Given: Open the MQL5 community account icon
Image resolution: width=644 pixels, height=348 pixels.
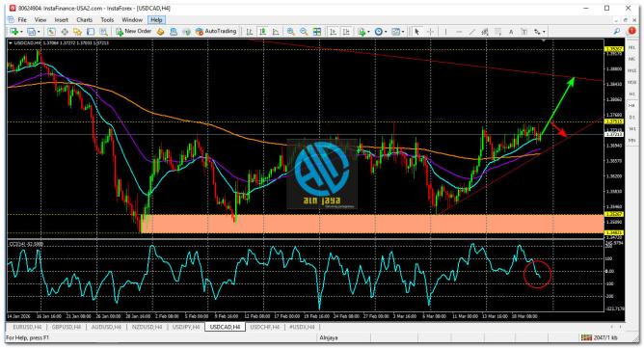Looking at the screenshot, I should (x=174, y=32).
